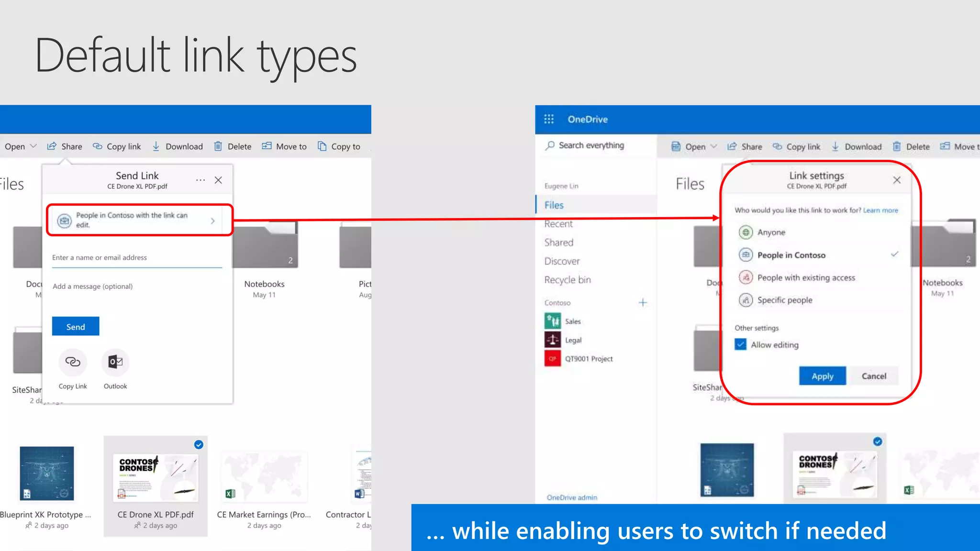
Task: Click the name or email address field
Action: click(137, 258)
